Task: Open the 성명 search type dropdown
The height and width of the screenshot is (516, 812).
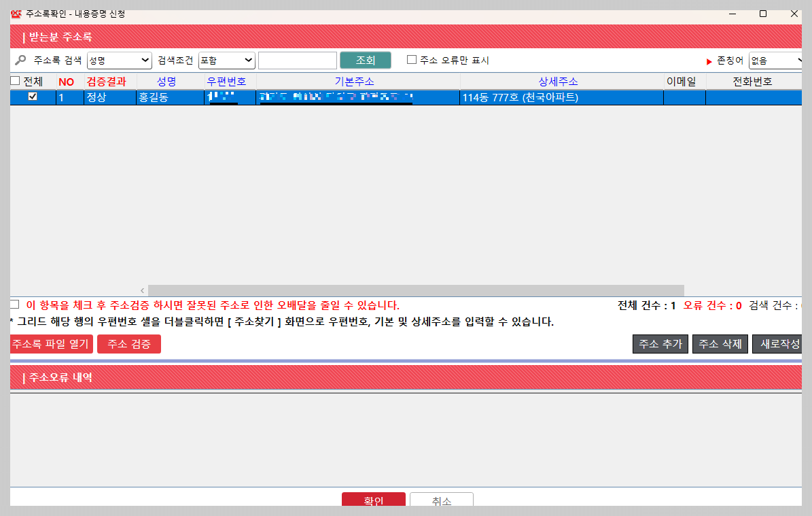Action: point(119,60)
